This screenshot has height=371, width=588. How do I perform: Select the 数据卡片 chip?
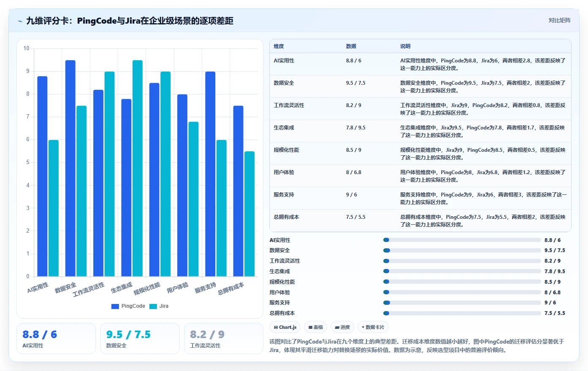(x=373, y=327)
